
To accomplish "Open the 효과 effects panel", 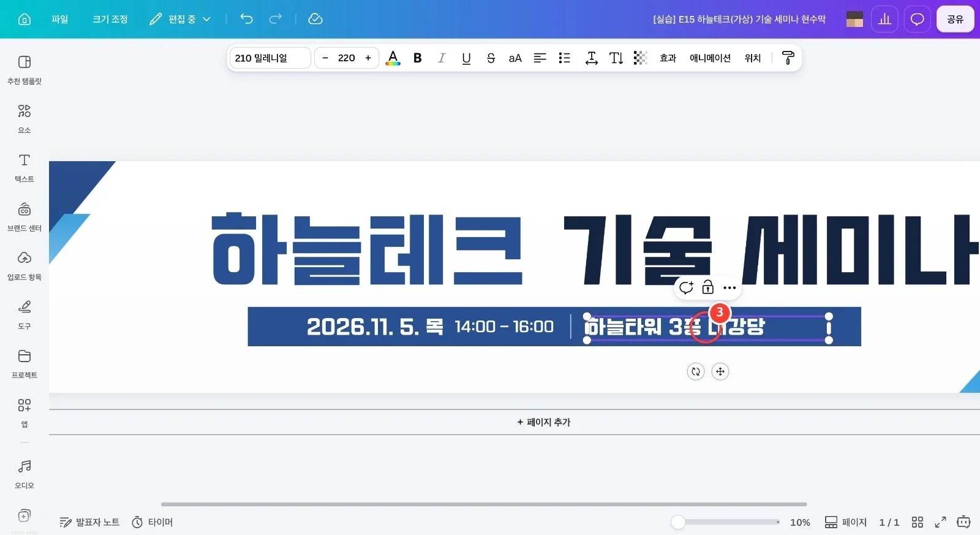I will pyautogui.click(x=668, y=58).
